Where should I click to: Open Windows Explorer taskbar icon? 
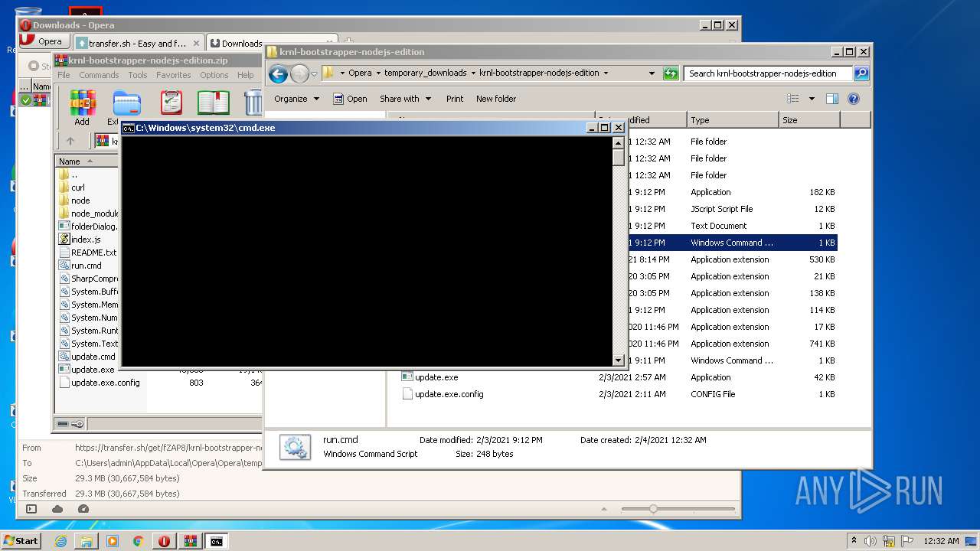pos(87,541)
